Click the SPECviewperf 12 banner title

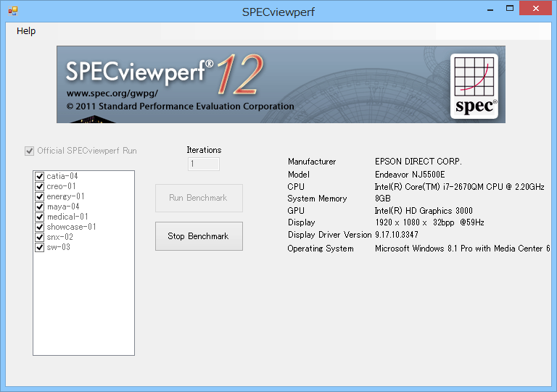[x=165, y=74]
